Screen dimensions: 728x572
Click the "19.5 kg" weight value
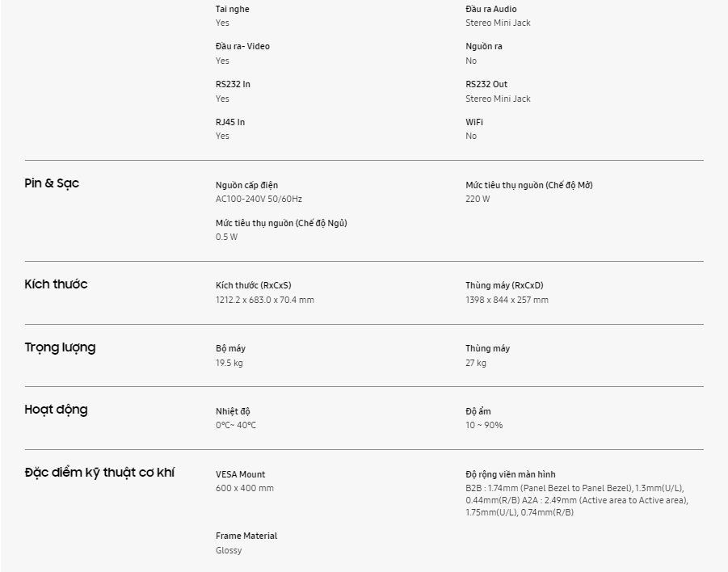coord(229,363)
